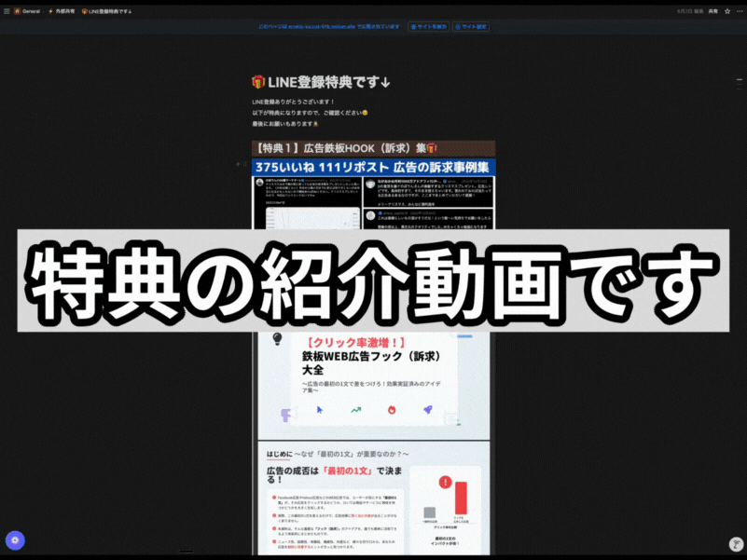Screen dimensions: 747x560
Task: Open the help button at bottom right
Action: [736, 544]
